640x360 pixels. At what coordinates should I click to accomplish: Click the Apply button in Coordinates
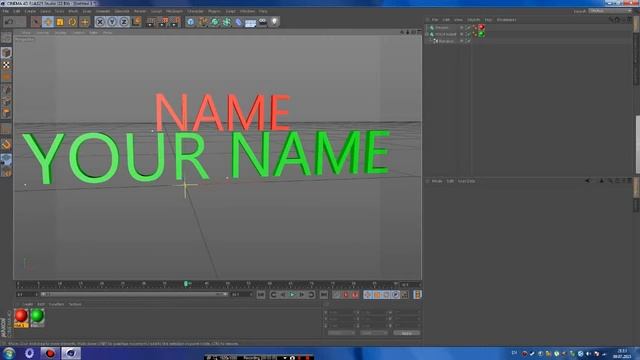click(x=407, y=333)
